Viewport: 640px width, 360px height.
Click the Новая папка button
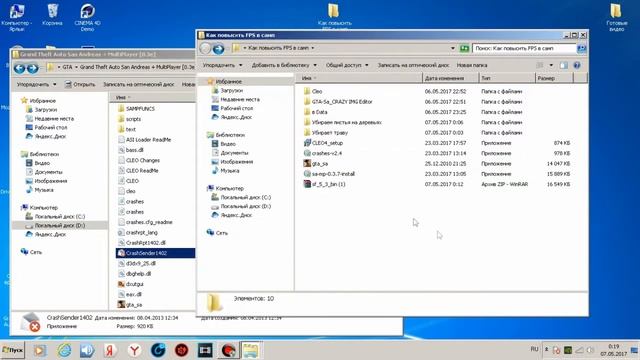pos(472,65)
